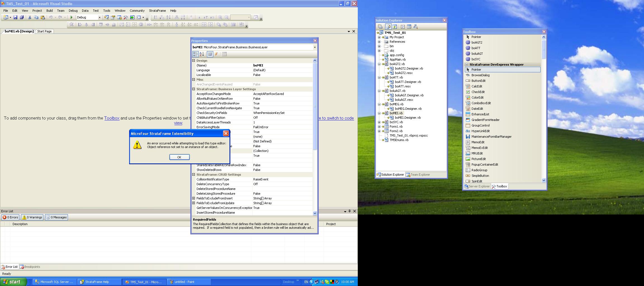Click OK in the error dialog
Viewport: 644px width, 286px height.
179,157
